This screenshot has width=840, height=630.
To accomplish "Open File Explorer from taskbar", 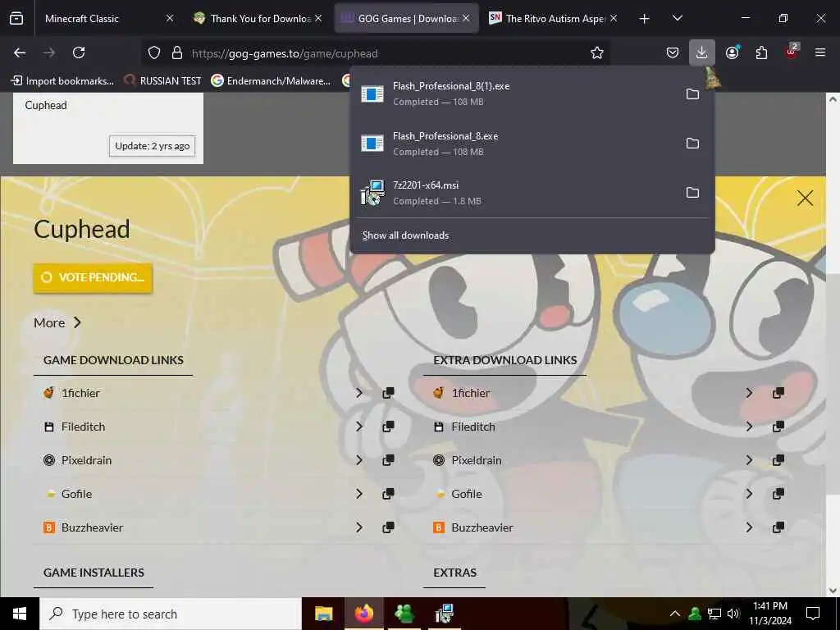I will (323, 614).
